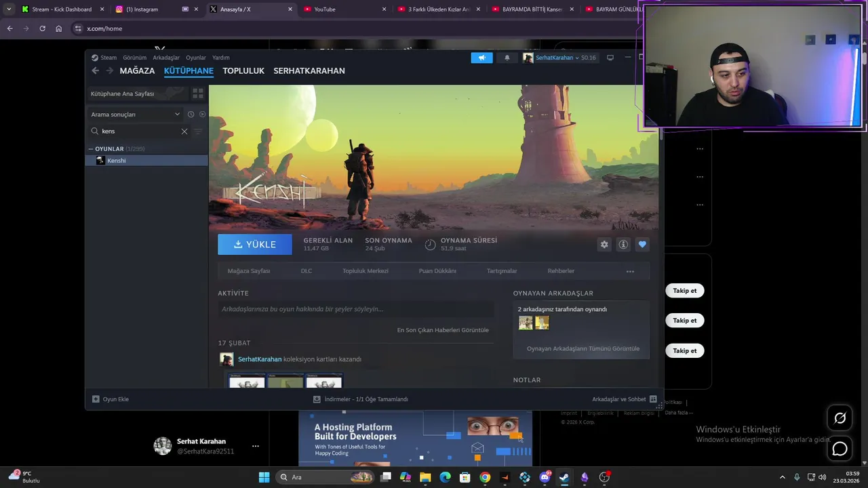
Task: Open three-dots menu beside Serhat Karahan X account
Action: (256, 446)
